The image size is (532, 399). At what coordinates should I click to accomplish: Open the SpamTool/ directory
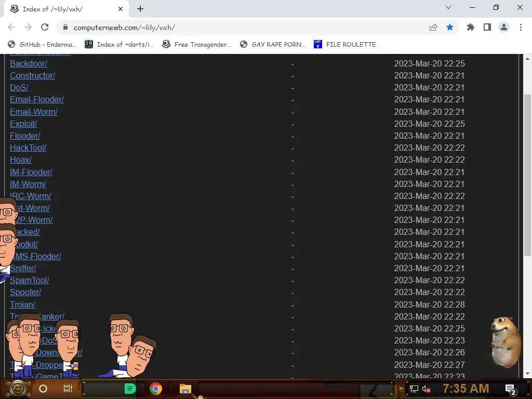(x=30, y=280)
